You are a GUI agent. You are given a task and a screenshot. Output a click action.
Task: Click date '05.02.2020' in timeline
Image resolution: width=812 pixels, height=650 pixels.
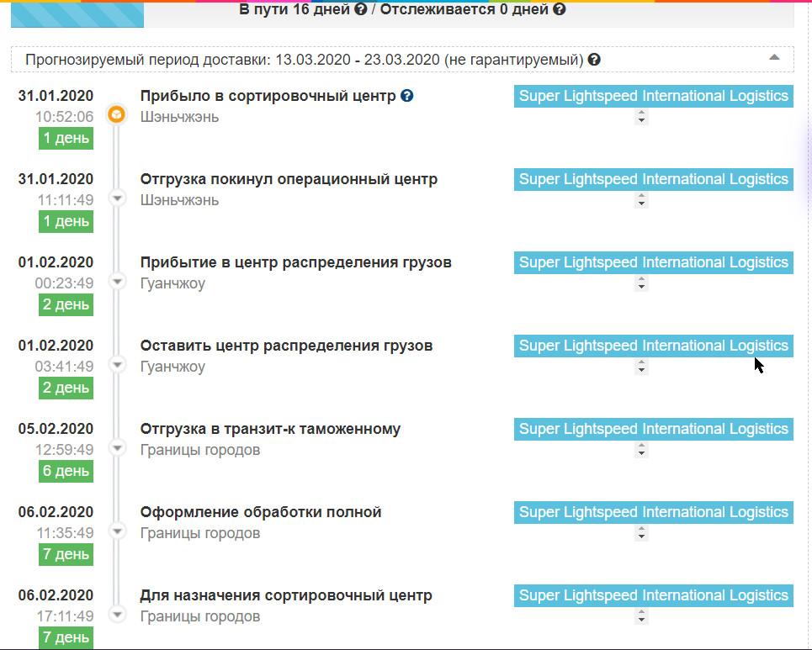coord(56,429)
